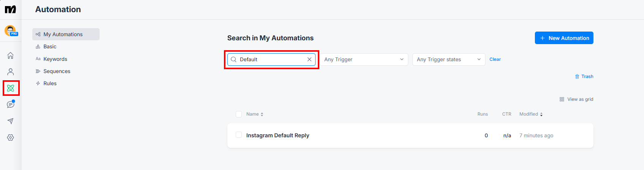Check the Instagram Default Reply checkbox
Viewport: 644px width, 170px height.
point(239,135)
